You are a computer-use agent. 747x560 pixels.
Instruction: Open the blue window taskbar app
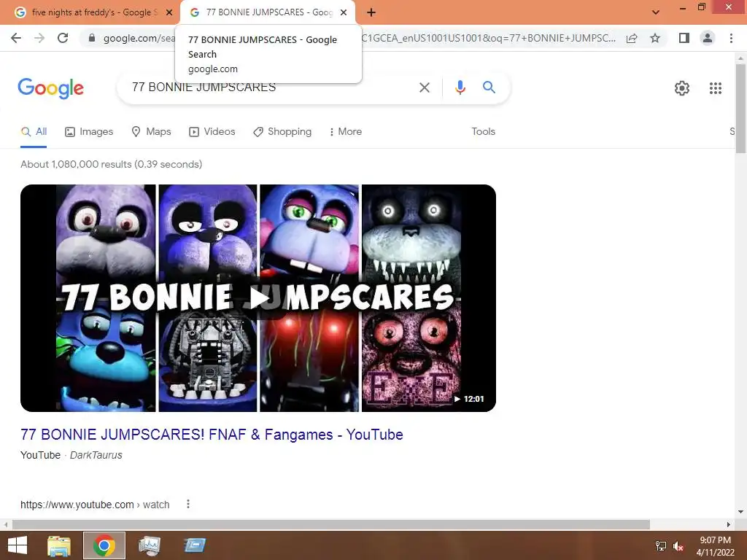pos(194,545)
